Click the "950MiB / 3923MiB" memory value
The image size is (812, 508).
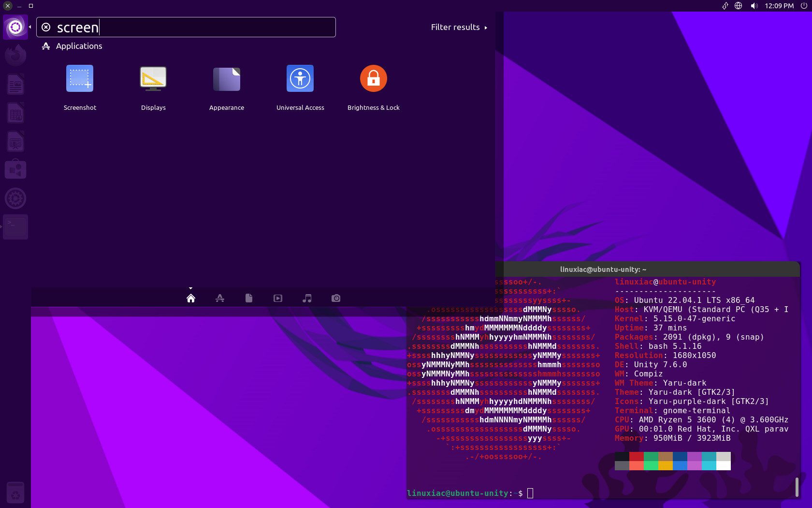(x=692, y=438)
